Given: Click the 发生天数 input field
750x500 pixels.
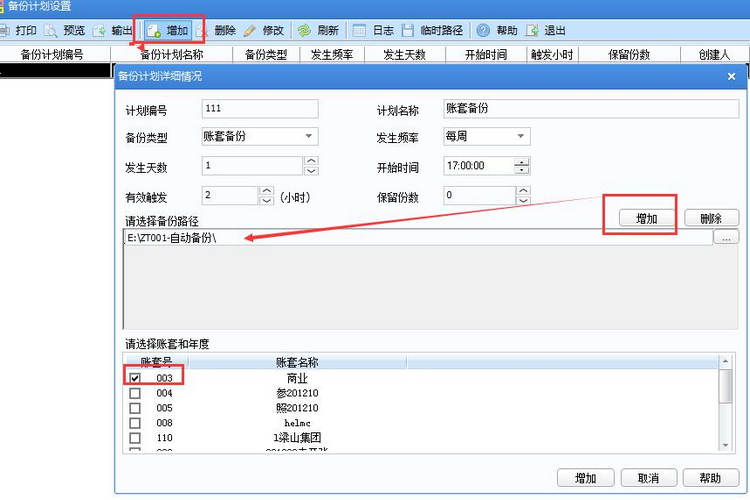Looking at the screenshot, I should (253, 166).
